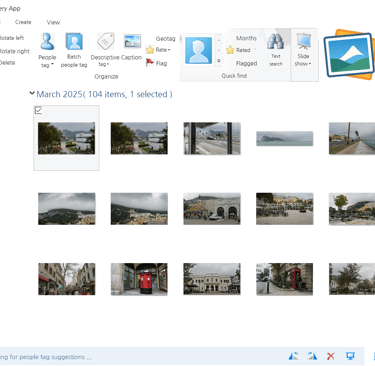Open the People tag dropdown arrow
The image size is (375, 366).
(52, 64)
